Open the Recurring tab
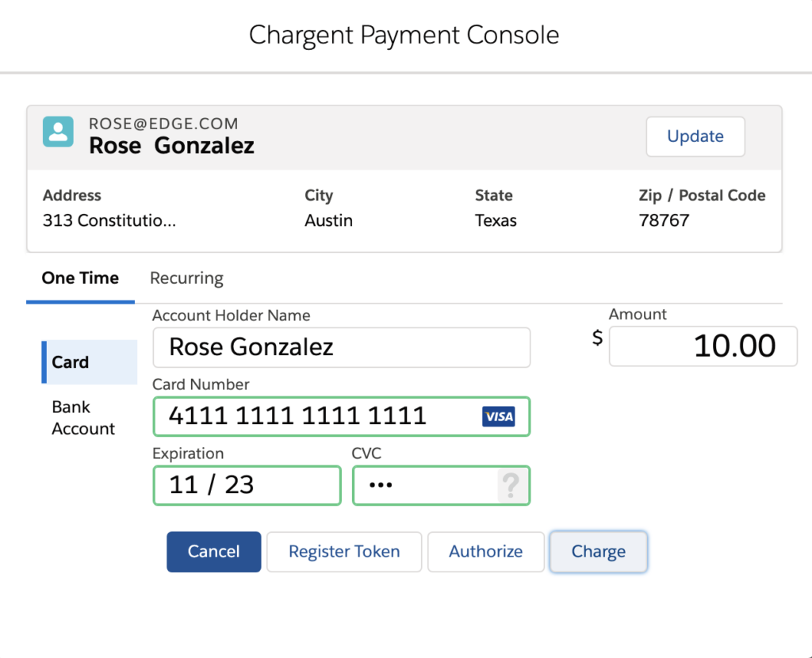This screenshot has height=658, width=812. pos(186,278)
